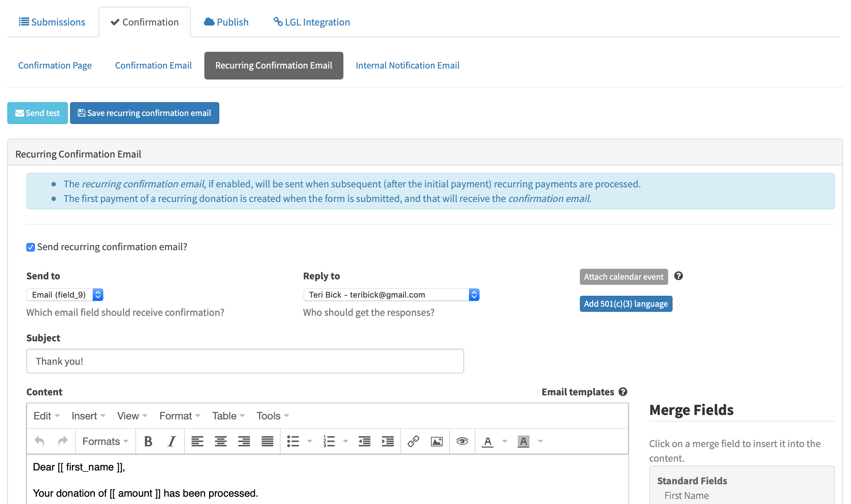Image resolution: width=851 pixels, height=504 pixels.
Task: Insert a link with chain icon
Action: tap(413, 441)
